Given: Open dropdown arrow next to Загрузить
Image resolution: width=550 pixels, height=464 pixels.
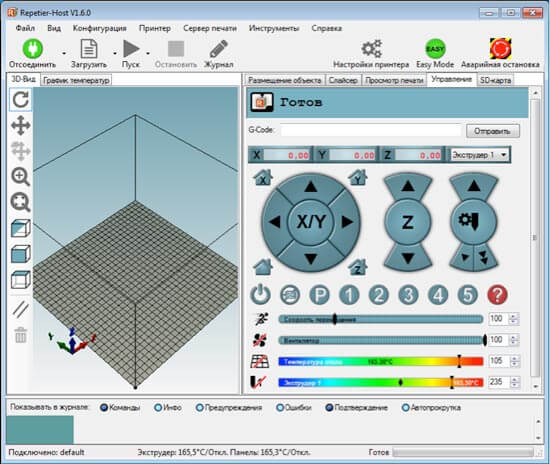Looking at the screenshot, I should pos(115,53).
